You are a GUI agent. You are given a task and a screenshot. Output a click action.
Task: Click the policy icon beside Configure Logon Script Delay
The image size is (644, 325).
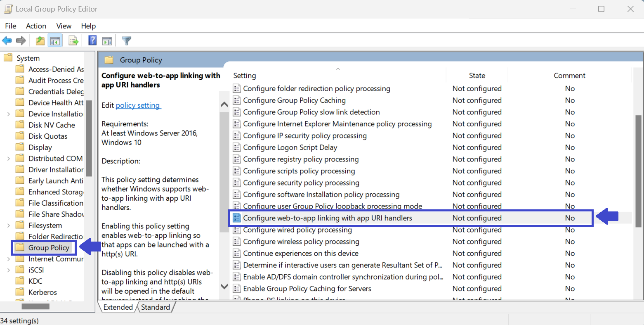[237, 147]
